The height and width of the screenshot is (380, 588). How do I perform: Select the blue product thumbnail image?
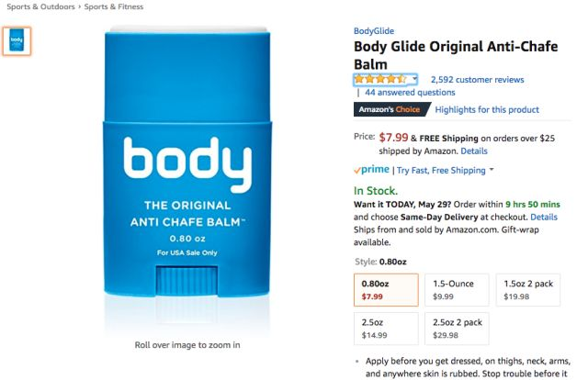click(x=17, y=41)
